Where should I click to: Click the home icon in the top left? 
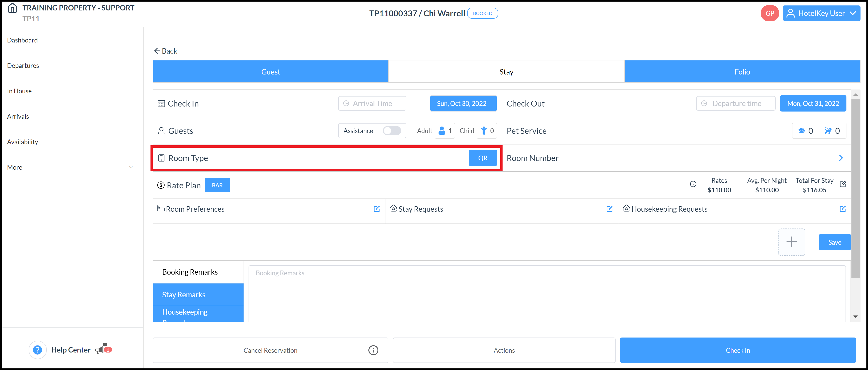tap(12, 7)
